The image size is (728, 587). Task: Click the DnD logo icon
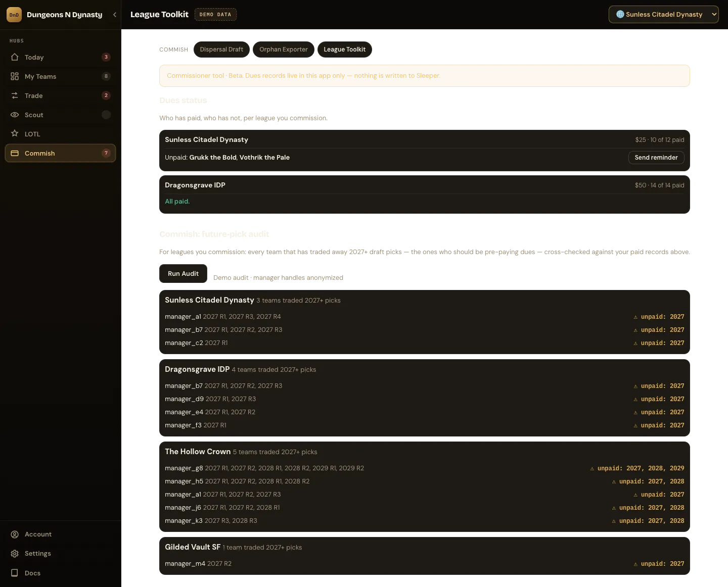[14, 15]
